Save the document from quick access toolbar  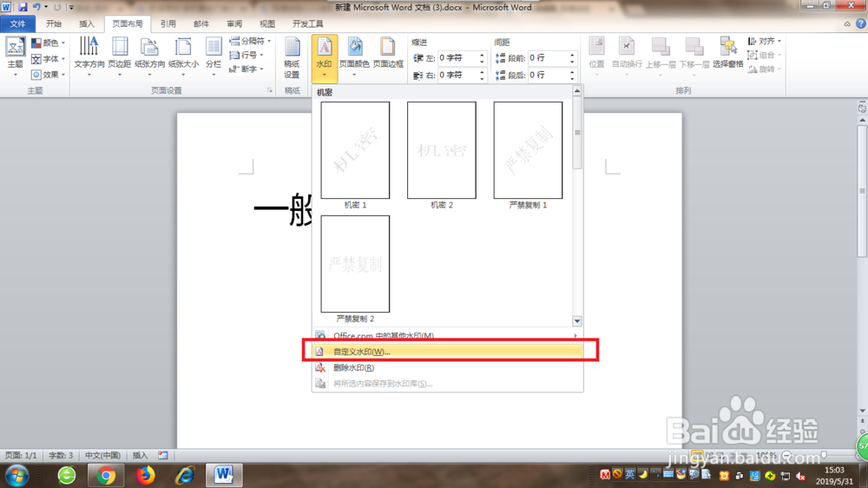point(23,7)
